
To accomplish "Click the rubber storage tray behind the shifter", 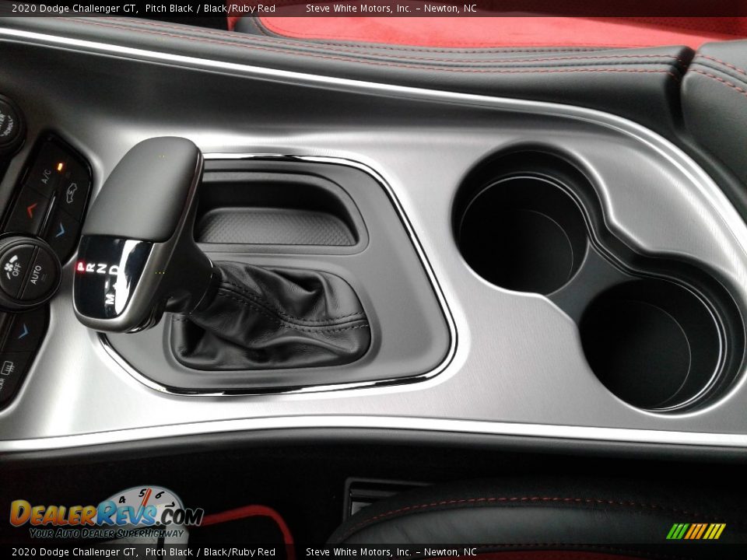I will [x=275, y=226].
